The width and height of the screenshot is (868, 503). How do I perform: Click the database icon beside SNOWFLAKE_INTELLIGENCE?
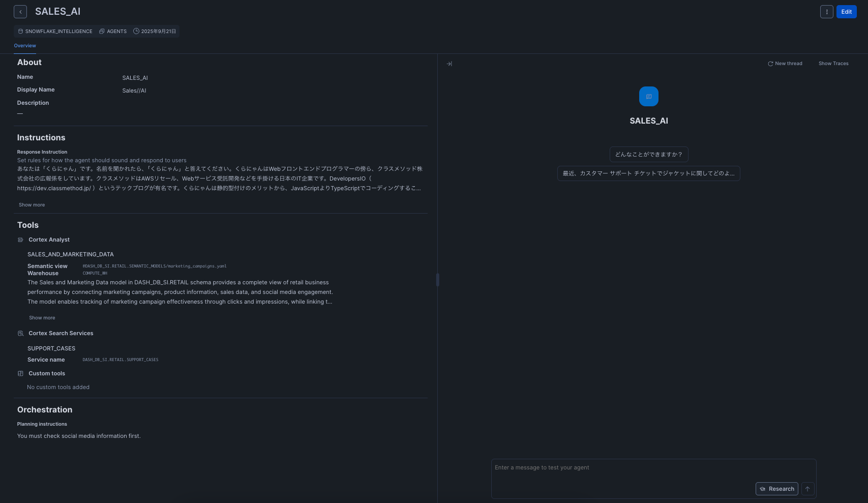tap(21, 32)
